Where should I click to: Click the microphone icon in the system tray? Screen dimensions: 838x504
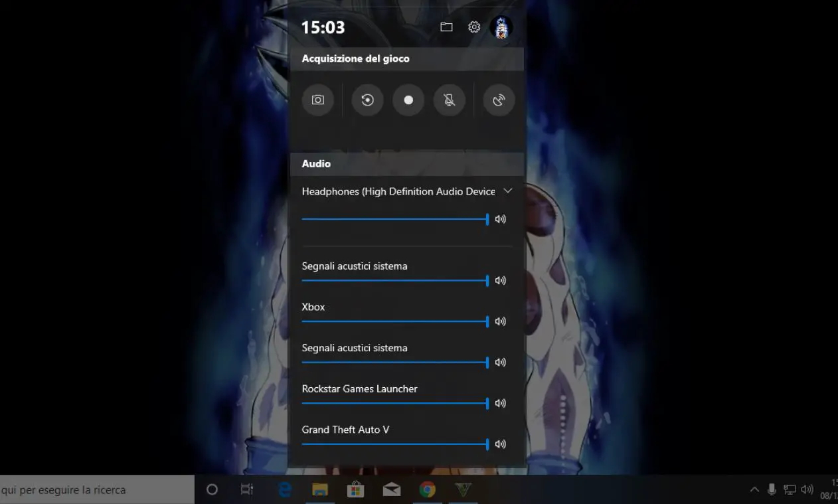pos(772,490)
